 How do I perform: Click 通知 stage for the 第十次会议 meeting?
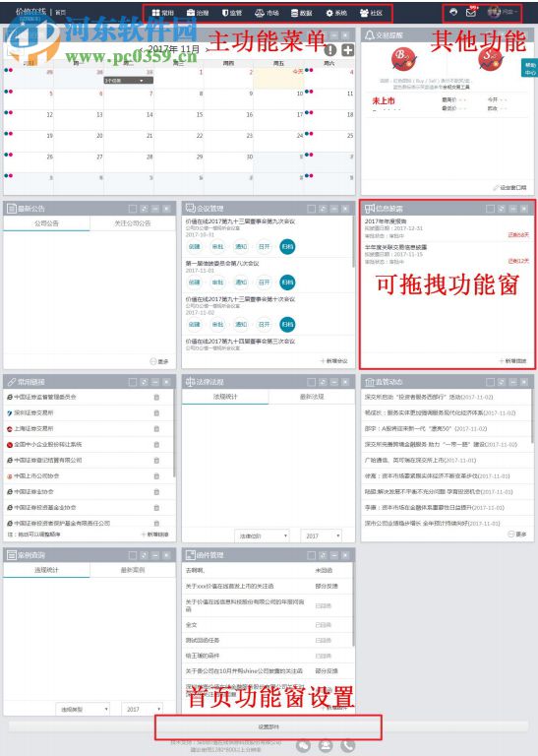241,324
